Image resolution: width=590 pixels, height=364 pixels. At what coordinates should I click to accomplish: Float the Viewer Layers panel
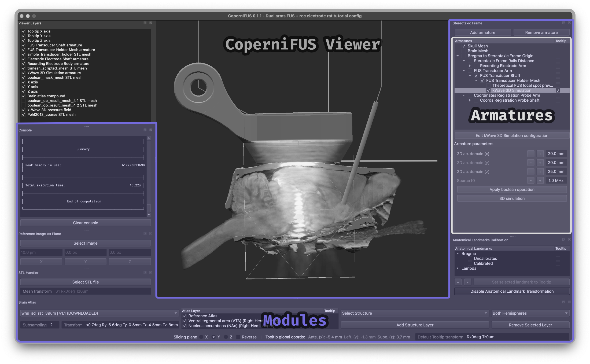coord(145,23)
